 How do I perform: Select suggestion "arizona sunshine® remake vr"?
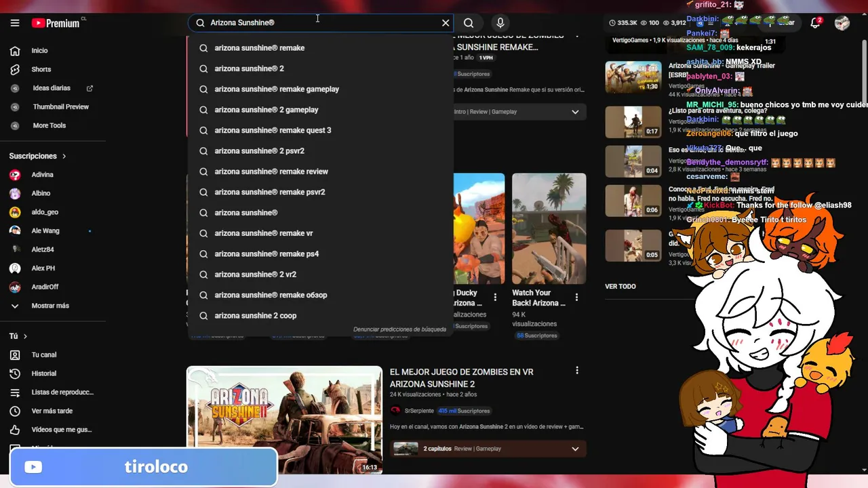click(320, 233)
